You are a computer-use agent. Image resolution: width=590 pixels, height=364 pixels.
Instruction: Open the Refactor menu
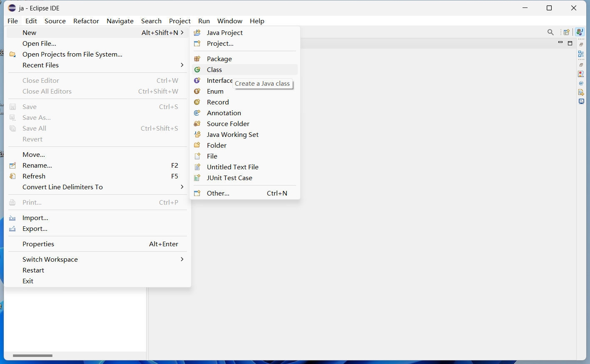[x=86, y=21]
